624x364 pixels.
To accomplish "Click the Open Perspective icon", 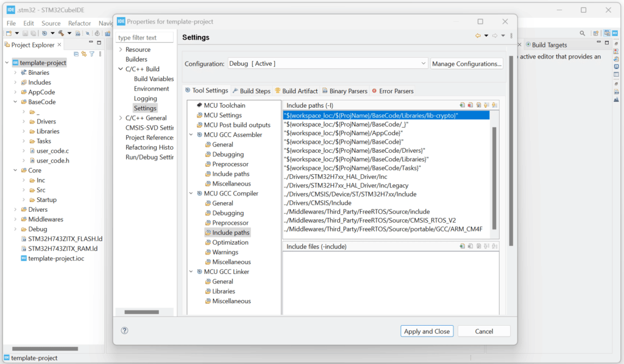I will point(596,33).
